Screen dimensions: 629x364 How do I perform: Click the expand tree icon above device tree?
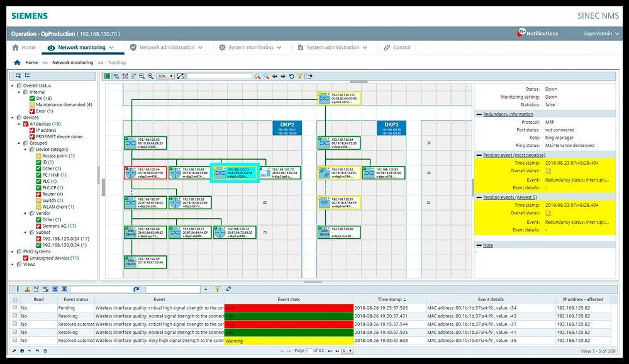(18, 75)
